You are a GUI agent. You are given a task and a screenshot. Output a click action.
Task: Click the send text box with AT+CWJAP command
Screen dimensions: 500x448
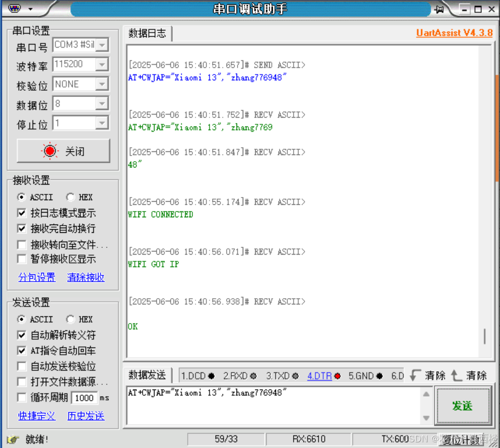point(273,406)
